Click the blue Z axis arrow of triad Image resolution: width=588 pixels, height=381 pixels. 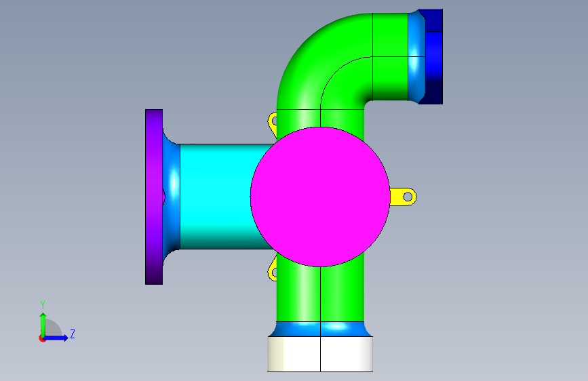pos(56,338)
